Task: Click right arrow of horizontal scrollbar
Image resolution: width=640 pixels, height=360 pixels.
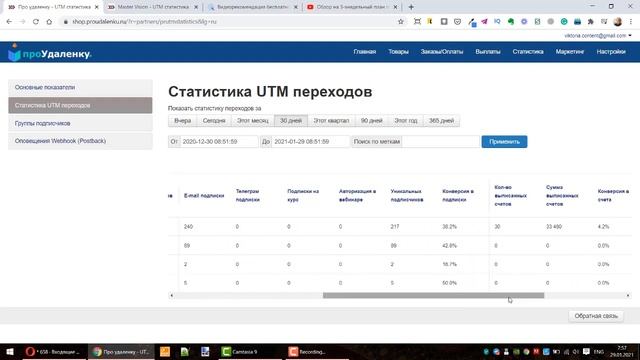Action: click(x=628, y=296)
